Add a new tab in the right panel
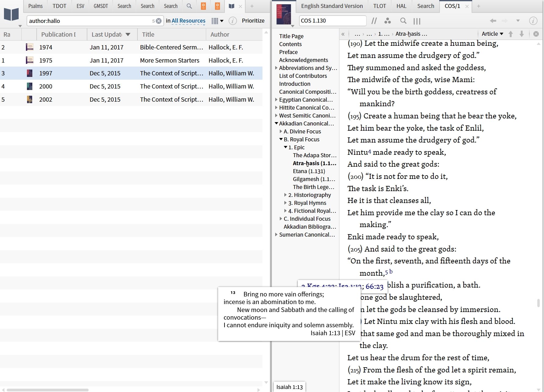The width and height of the screenshot is (544, 392). click(x=479, y=6)
